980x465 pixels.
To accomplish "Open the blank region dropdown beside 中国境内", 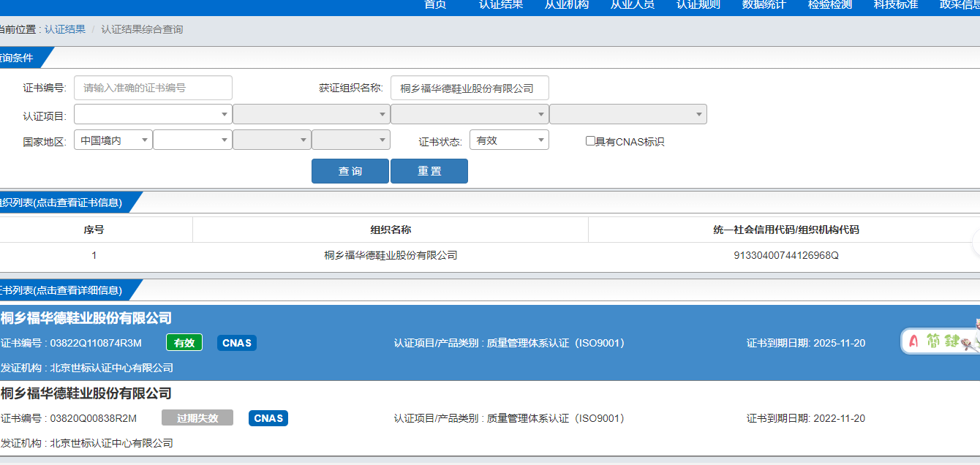I will (x=192, y=140).
